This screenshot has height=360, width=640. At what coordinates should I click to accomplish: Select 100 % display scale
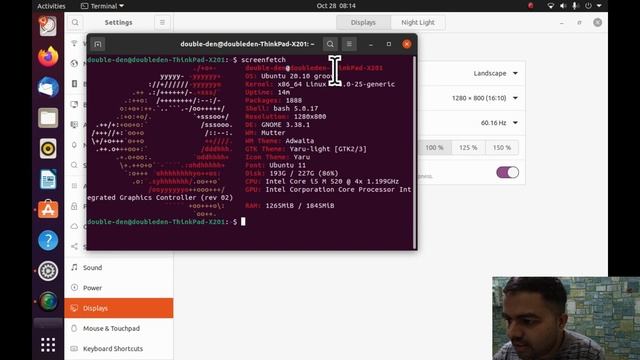click(x=434, y=147)
